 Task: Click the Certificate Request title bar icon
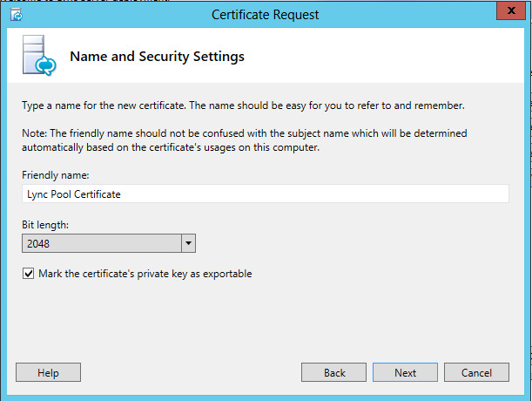click(x=17, y=15)
